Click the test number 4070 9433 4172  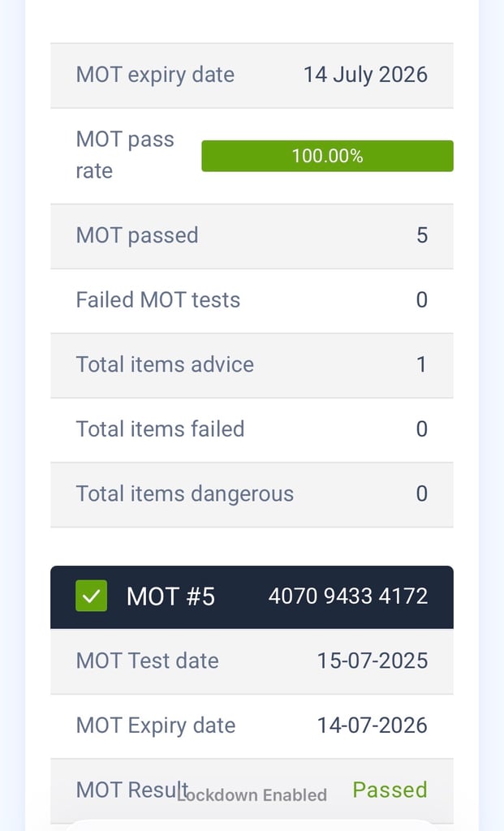347,596
